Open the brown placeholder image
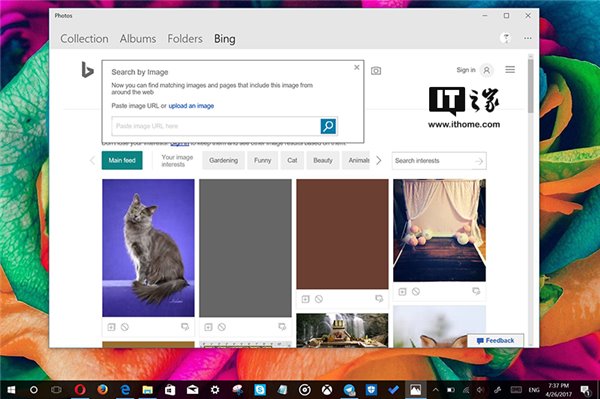600x399 pixels. [x=342, y=234]
